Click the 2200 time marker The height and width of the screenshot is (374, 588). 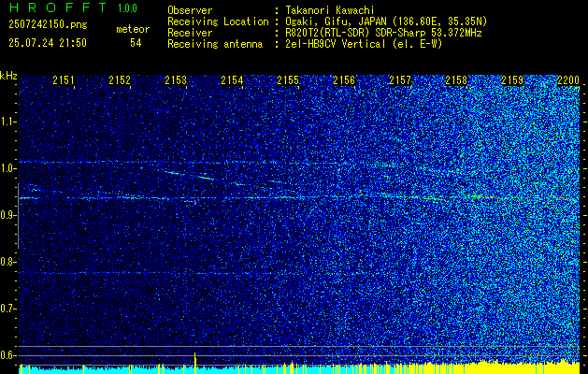[568, 79]
